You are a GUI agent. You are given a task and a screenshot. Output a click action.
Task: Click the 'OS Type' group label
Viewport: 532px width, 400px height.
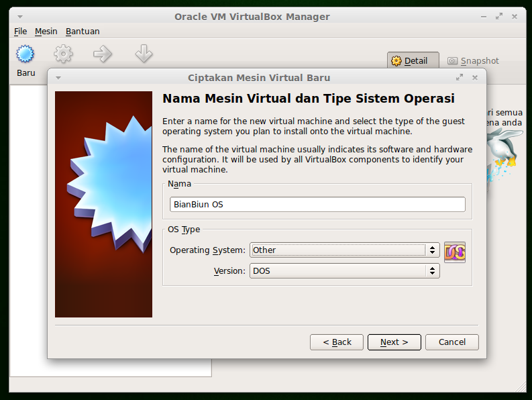point(184,230)
